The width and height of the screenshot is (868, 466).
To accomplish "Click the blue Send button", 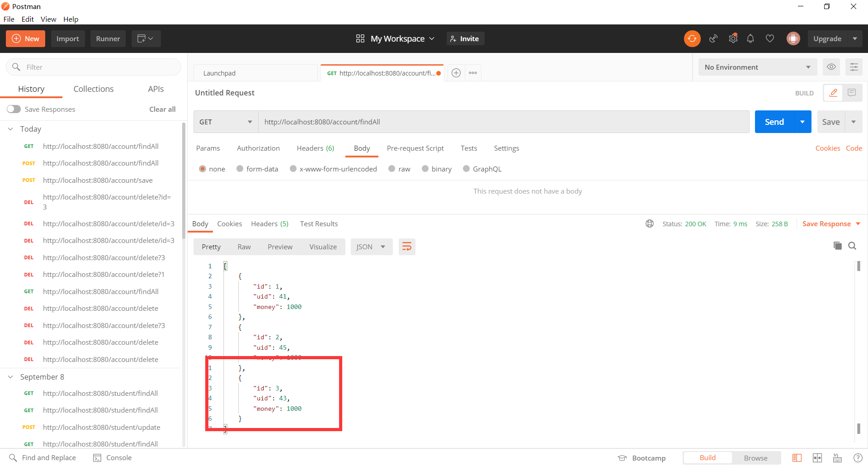I will (774, 122).
